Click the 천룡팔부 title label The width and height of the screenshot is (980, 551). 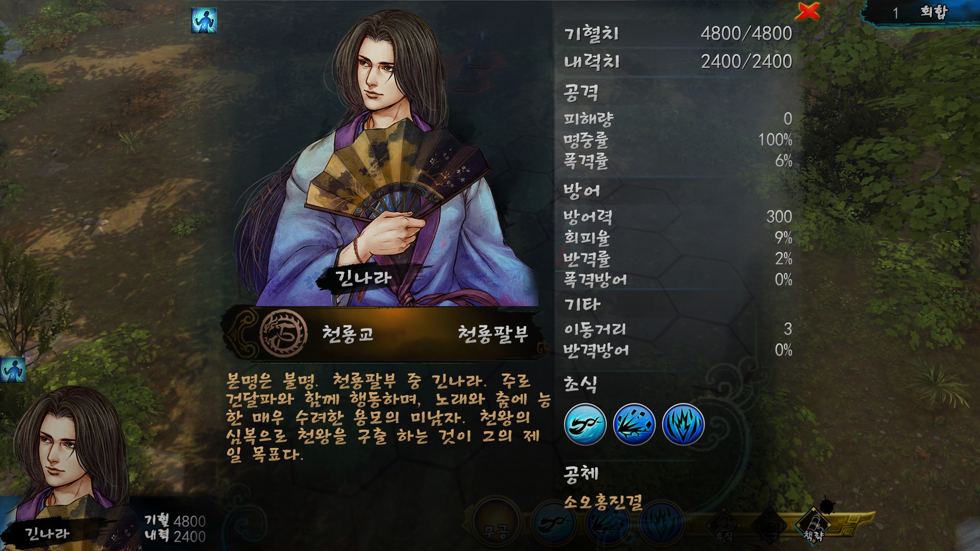(x=493, y=334)
